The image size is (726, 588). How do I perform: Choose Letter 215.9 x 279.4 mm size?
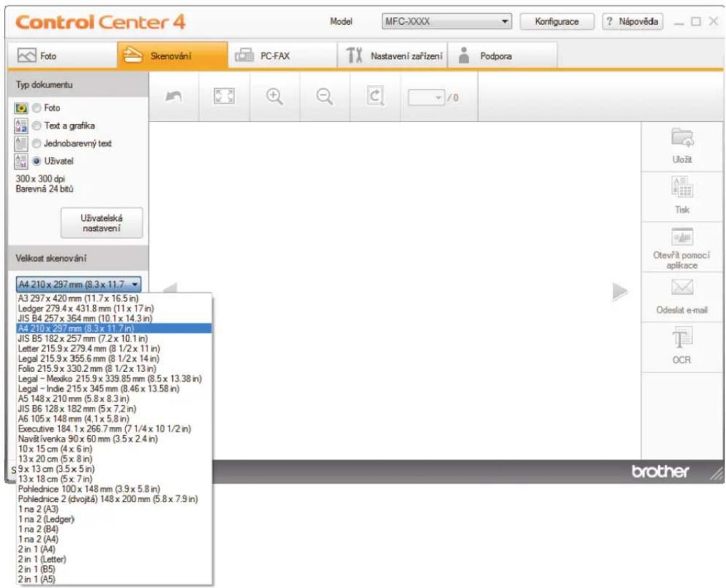[x=114, y=348]
